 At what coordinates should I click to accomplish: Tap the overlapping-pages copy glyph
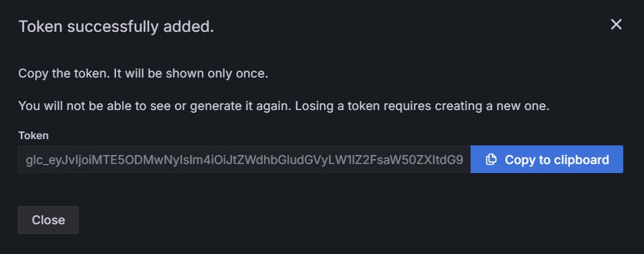(491, 159)
